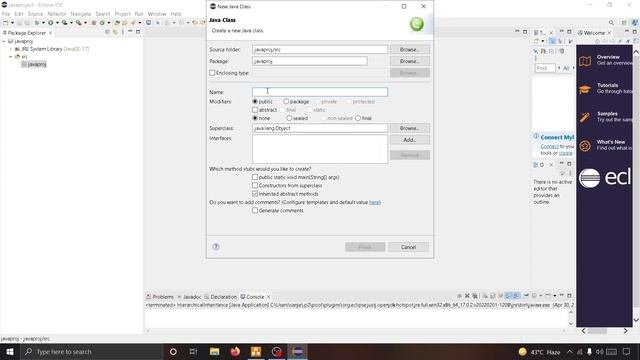Tick the abstract checkbox
The width and height of the screenshot is (640, 360).
pyautogui.click(x=255, y=110)
